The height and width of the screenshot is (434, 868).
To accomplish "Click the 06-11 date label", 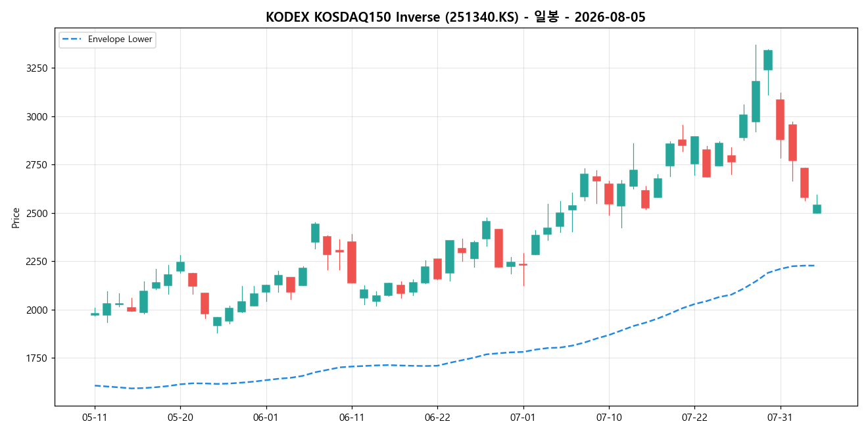I will pyautogui.click(x=352, y=417).
